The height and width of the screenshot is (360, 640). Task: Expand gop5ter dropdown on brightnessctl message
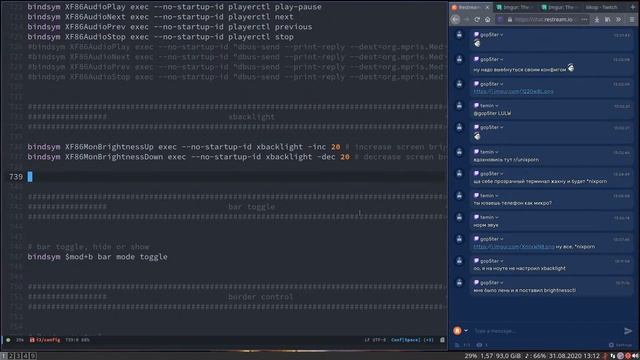tap(502, 282)
